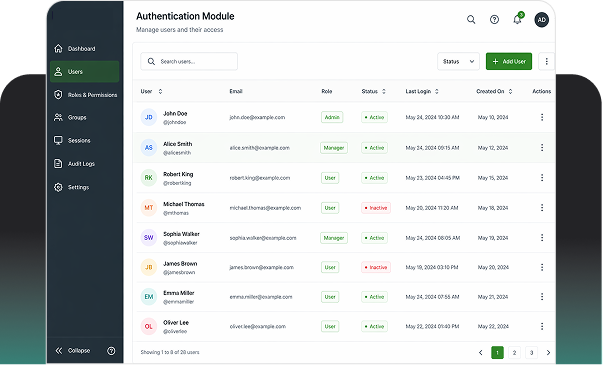Click the Search users input field

189,61
